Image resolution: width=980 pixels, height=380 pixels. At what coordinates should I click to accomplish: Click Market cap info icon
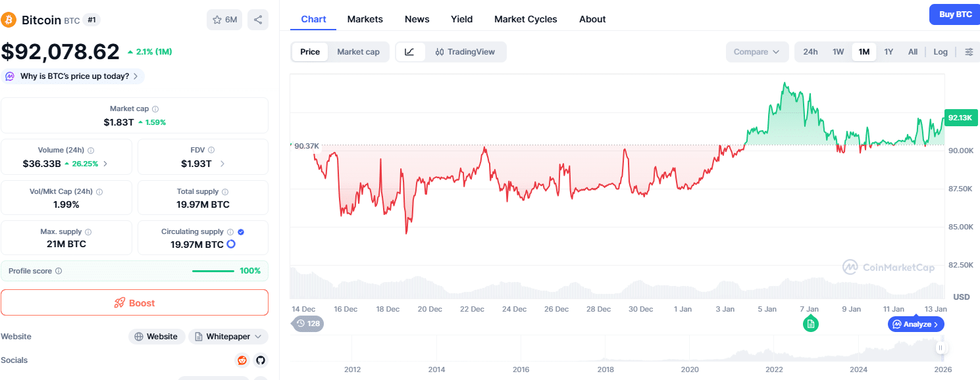pyautogui.click(x=155, y=109)
